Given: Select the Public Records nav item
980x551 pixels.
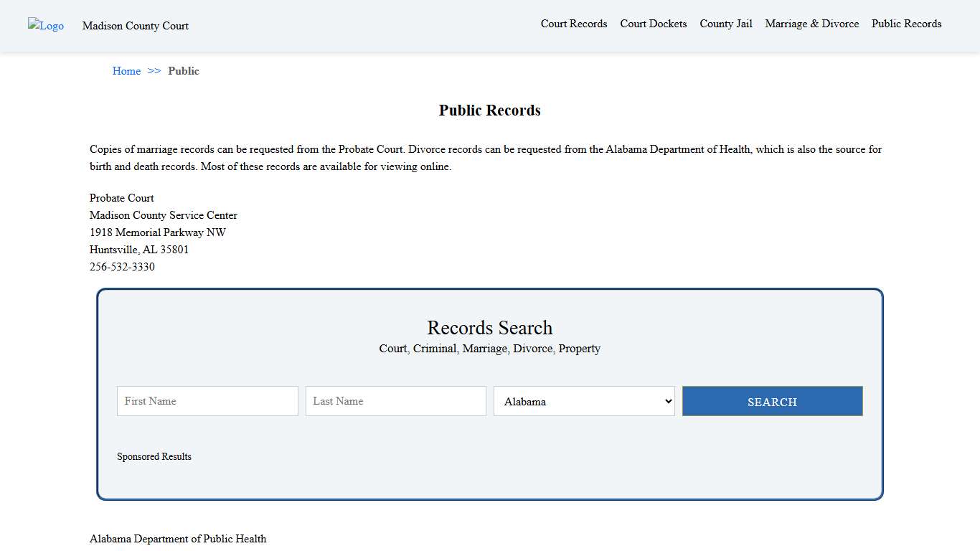Looking at the screenshot, I should click(x=906, y=24).
